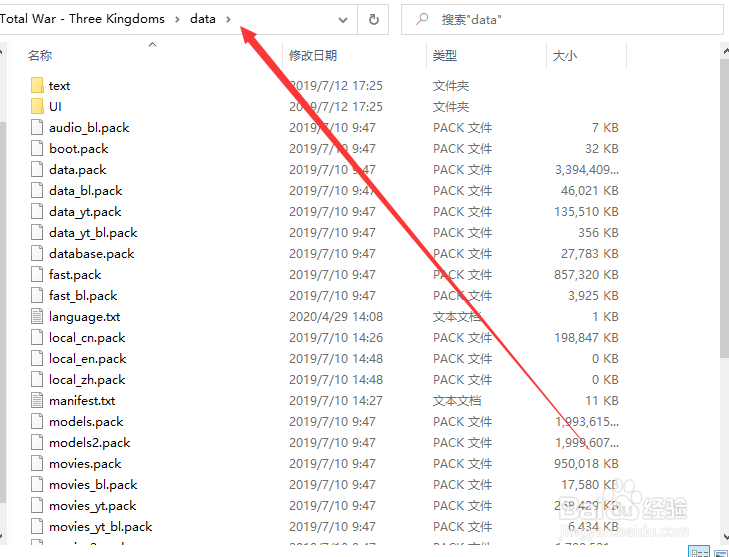Select the data.pack file name
Viewport: 729px width, 557px height.
pos(78,170)
